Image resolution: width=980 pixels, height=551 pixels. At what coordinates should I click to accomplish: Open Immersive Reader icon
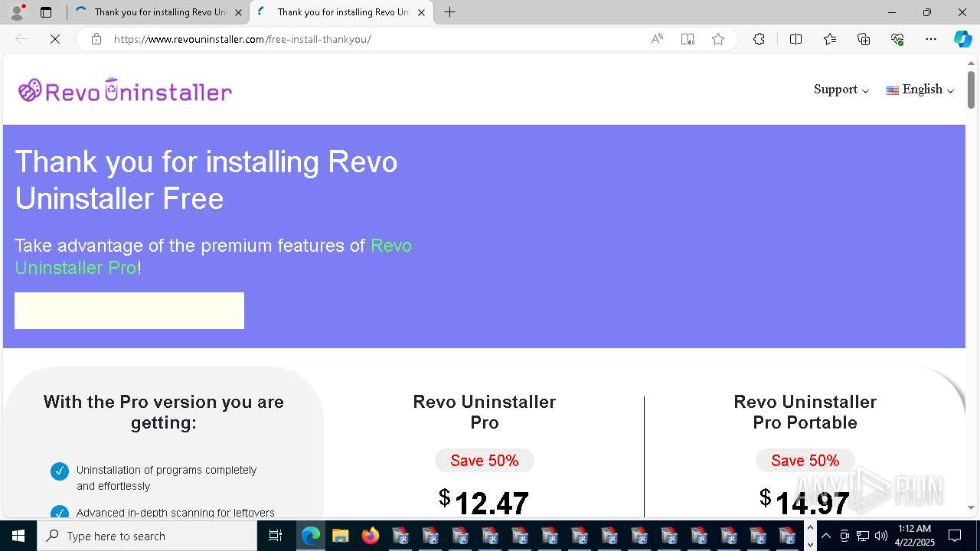point(688,39)
